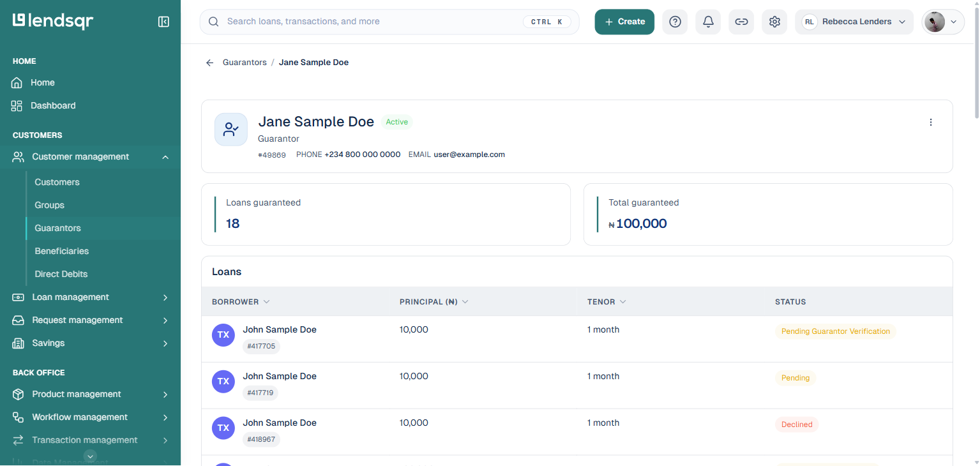Collapse the sidebar with the panel icon
This screenshot has width=980, height=466.
(x=163, y=22)
